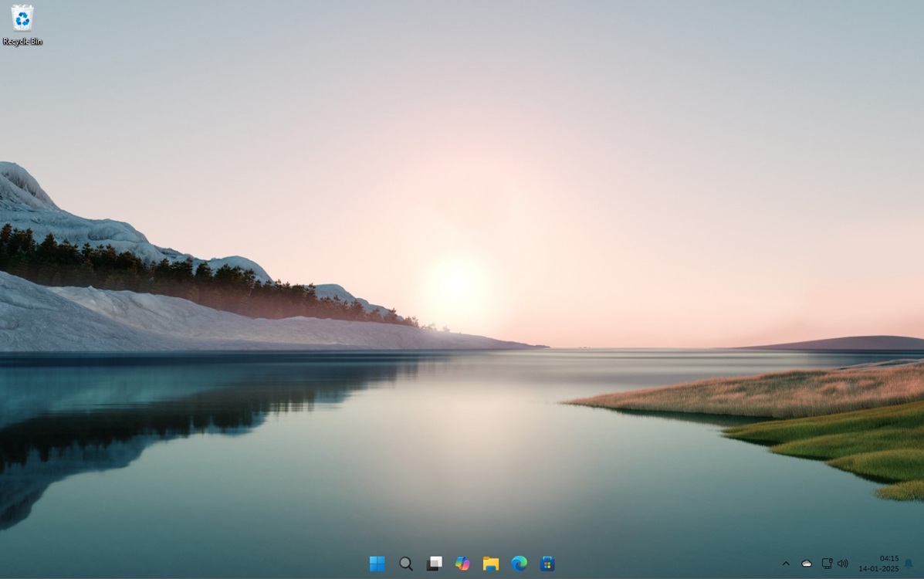Launch Microsoft Edge browser
The height and width of the screenshot is (579, 924).
519,564
